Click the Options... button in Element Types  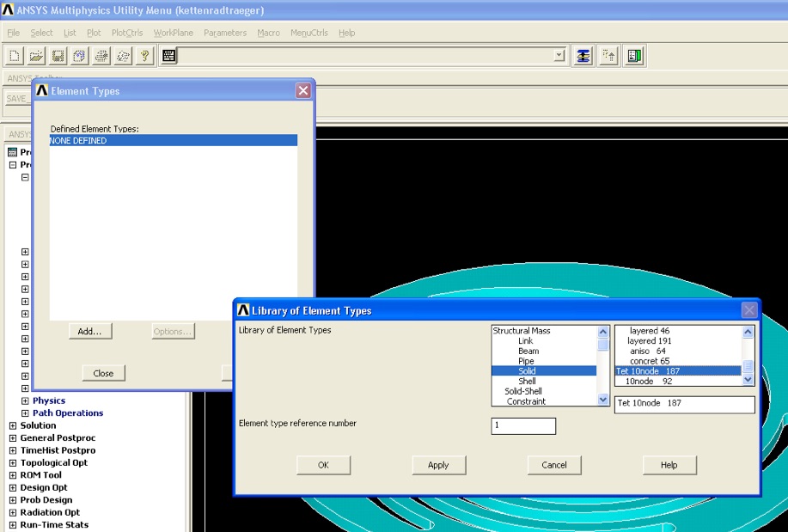[x=173, y=332]
